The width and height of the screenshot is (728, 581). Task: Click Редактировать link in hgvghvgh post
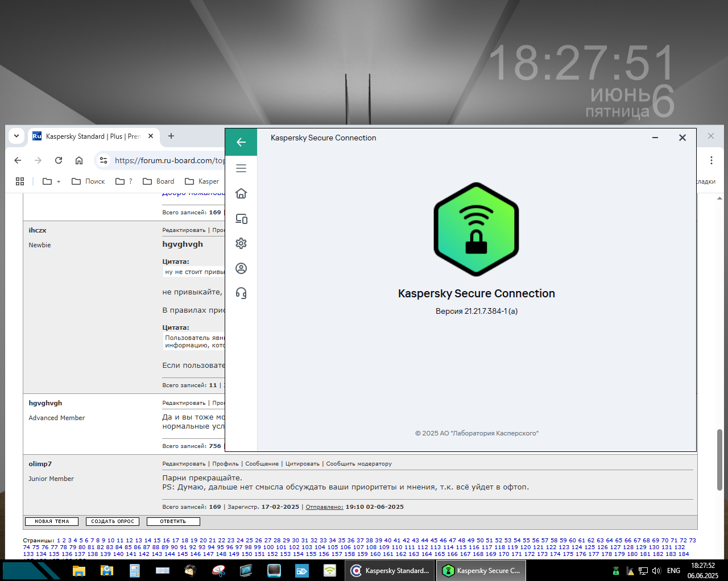point(184,403)
